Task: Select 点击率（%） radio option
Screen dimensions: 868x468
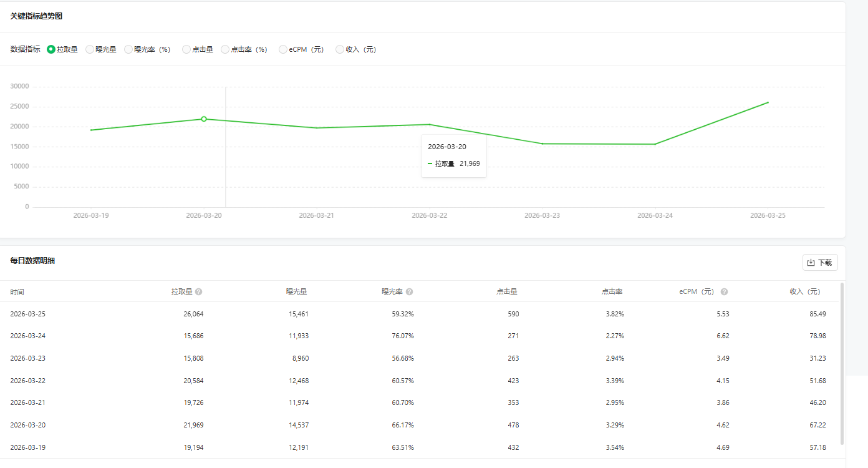Action: coord(225,49)
